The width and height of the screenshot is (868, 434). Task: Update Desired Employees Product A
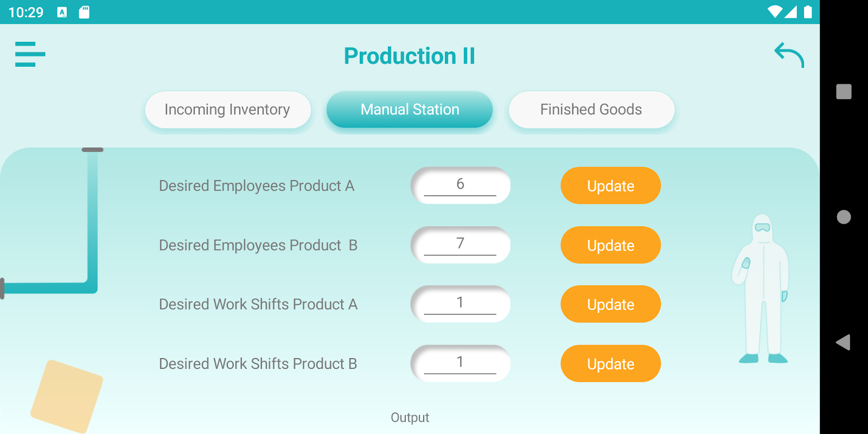(610, 186)
